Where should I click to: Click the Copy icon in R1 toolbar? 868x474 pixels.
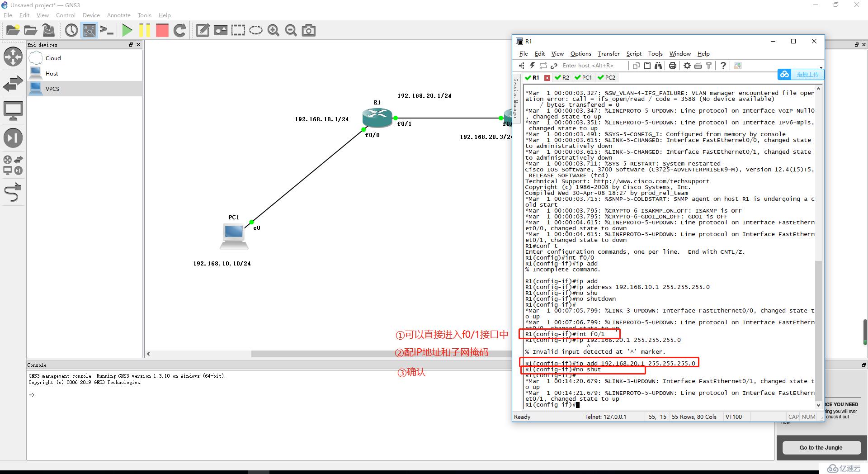click(x=636, y=66)
